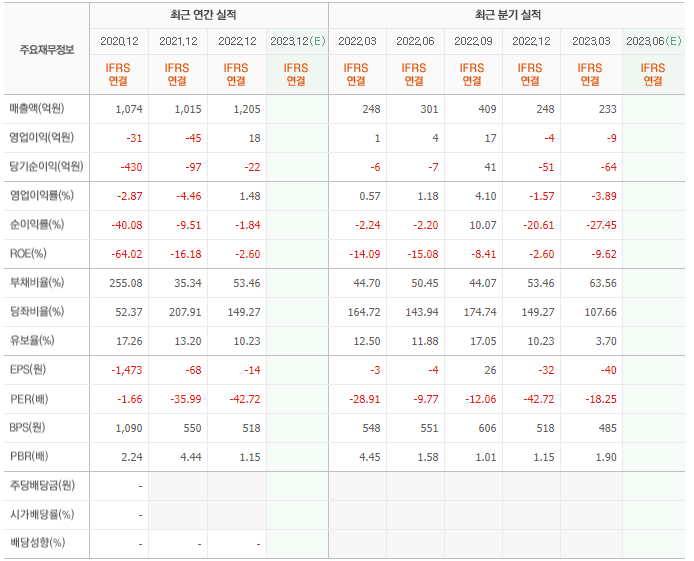Select the 매출액(억원) row label
Image resolution: width=694 pixels, height=561 pixels.
pyautogui.click(x=37, y=108)
